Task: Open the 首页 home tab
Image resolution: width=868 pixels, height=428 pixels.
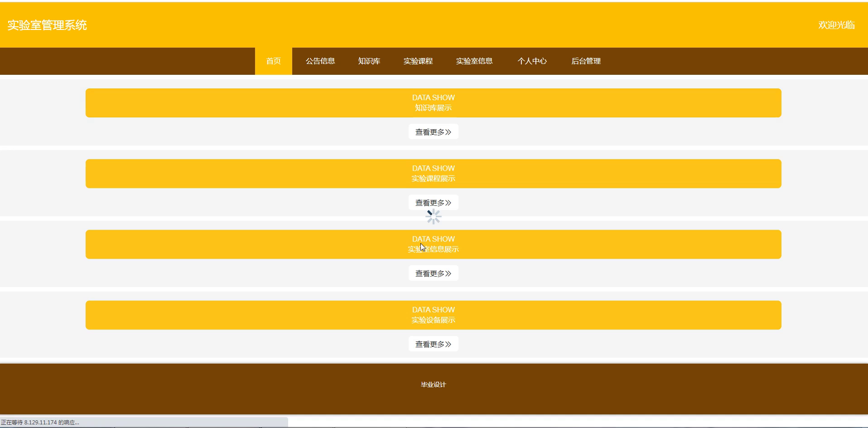Action: [274, 61]
